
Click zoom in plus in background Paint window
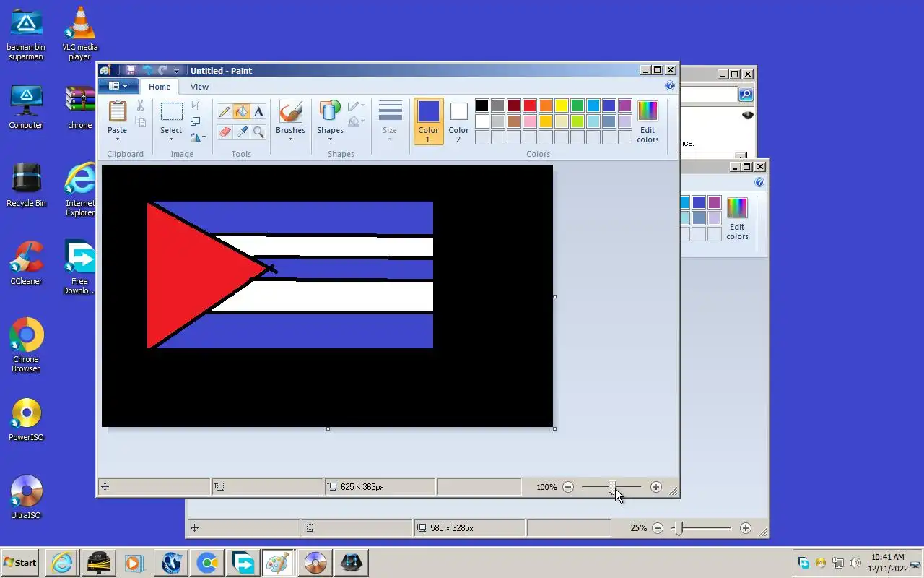click(x=745, y=528)
